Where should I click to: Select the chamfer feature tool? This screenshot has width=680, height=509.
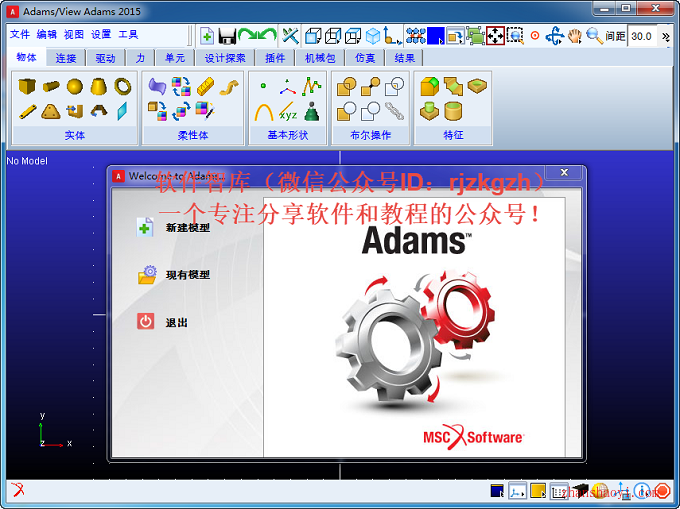pyautogui.click(x=453, y=86)
